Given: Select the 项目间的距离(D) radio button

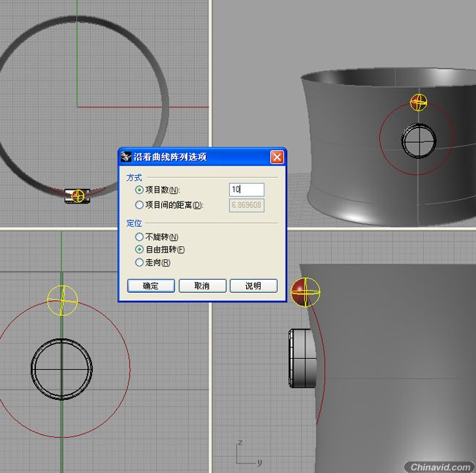Looking at the screenshot, I should coord(139,205).
